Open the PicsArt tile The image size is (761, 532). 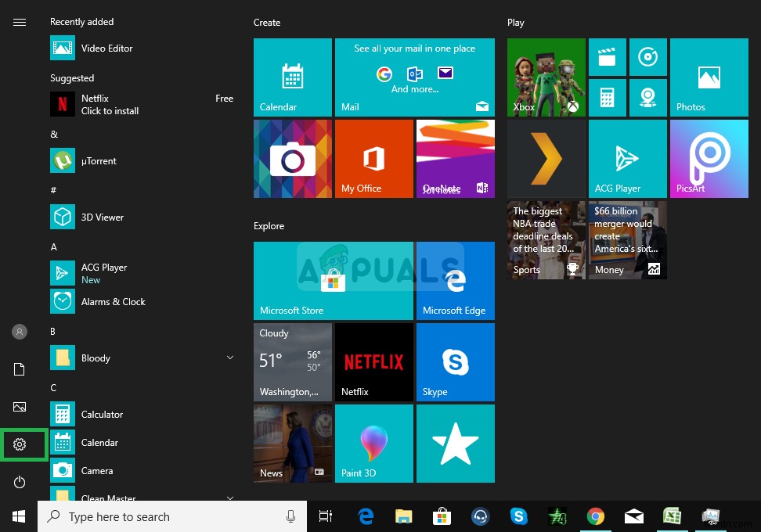coord(709,158)
